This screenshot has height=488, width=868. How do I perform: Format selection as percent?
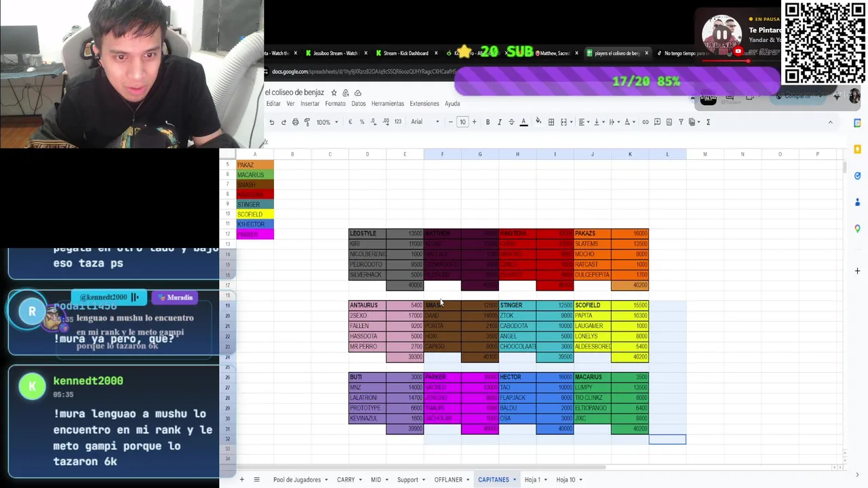pyautogui.click(x=361, y=122)
